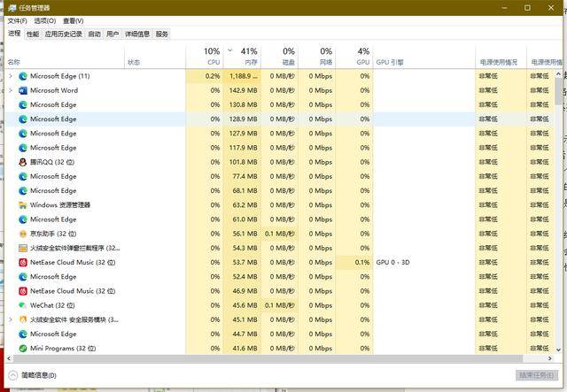
Task: Click the 火绒安全软件 安全服务模块 icon
Action: (23, 319)
